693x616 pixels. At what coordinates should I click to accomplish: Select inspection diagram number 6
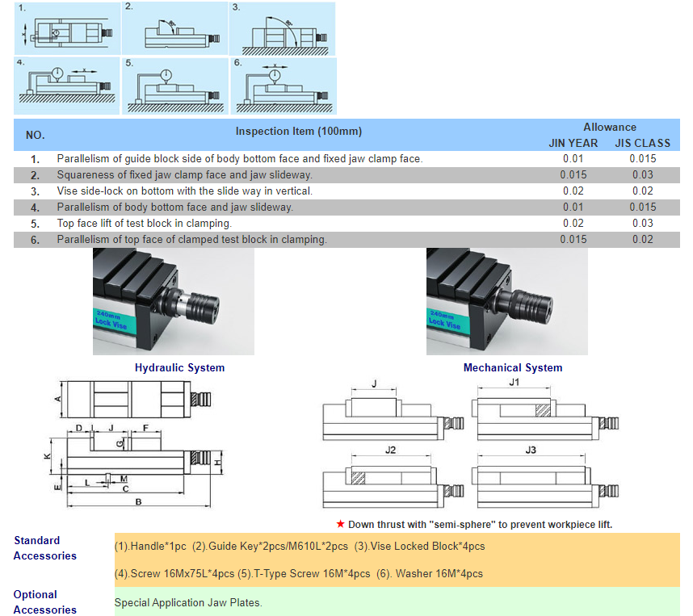pos(283,85)
